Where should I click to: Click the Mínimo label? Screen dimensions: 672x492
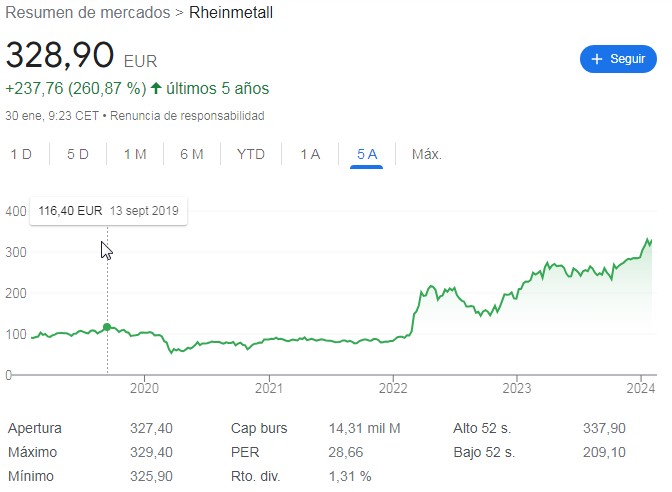point(31,476)
